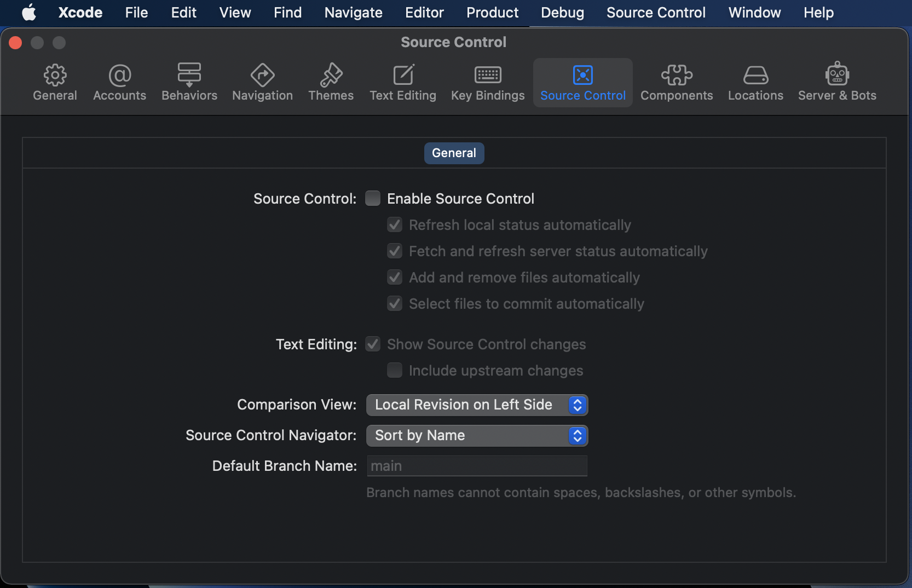Open the File menu
The width and height of the screenshot is (912, 588).
pyautogui.click(x=136, y=13)
